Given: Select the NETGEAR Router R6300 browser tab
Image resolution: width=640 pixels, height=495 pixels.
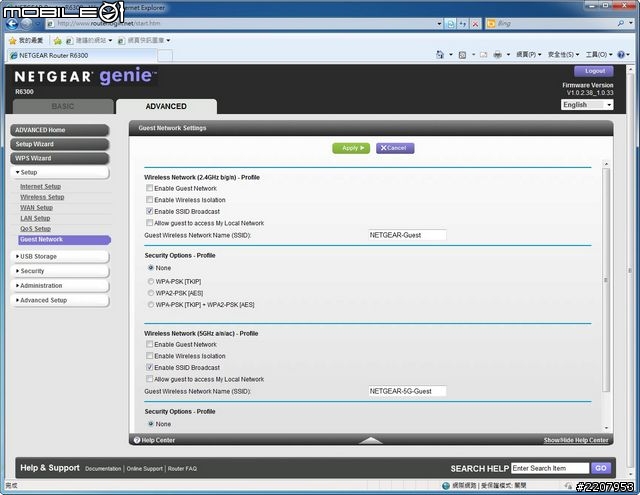Looking at the screenshot, I should pos(82,55).
